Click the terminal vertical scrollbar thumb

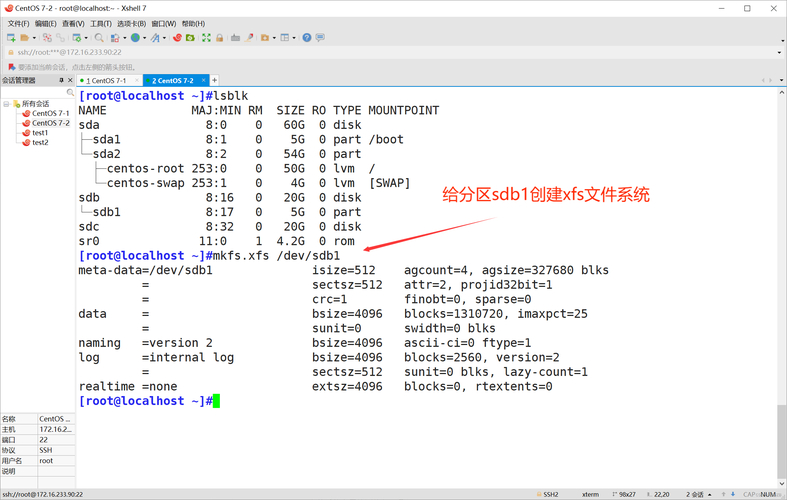click(x=781, y=442)
